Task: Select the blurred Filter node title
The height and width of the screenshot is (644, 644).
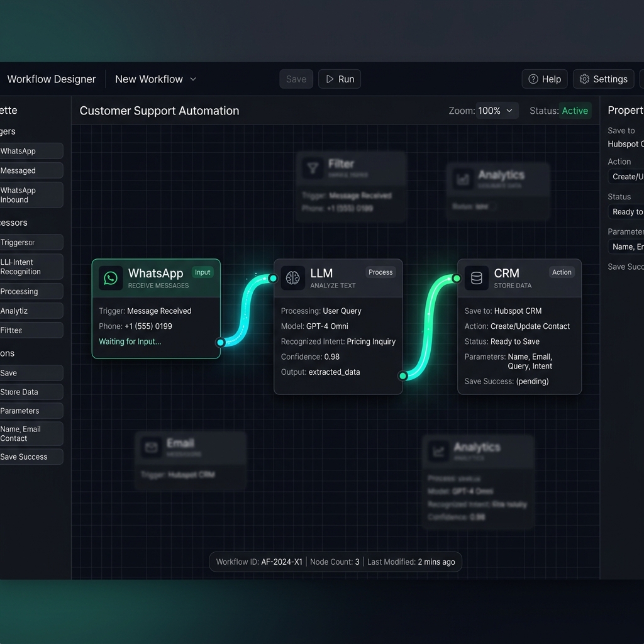Action: [x=341, y=164]
